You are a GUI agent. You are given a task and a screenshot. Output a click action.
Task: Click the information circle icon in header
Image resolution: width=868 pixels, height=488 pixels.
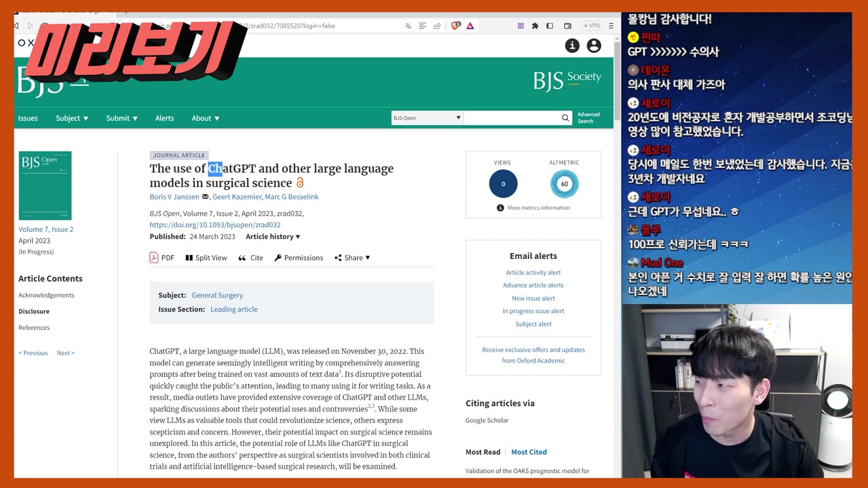(572, 45)
